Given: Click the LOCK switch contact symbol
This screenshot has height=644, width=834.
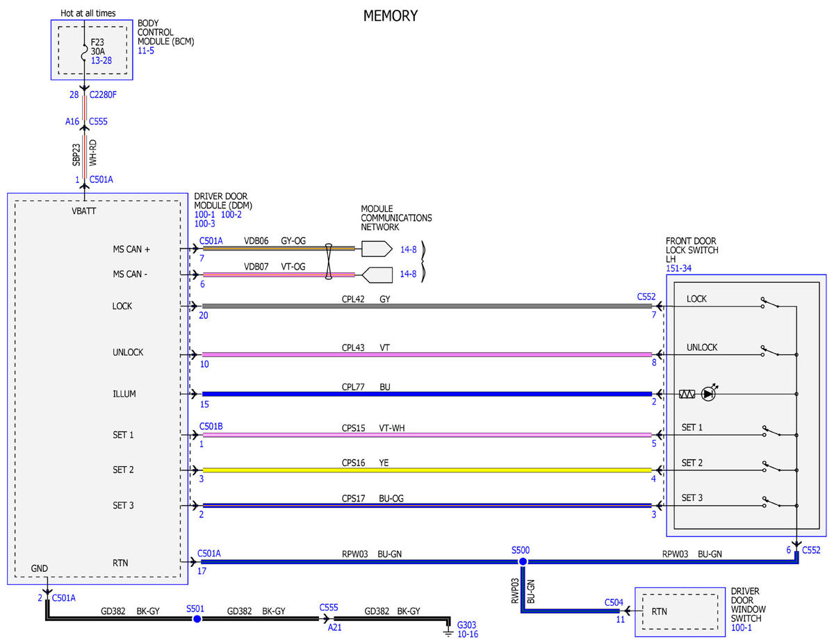Looking at the screenshot, I should (769, 303).
